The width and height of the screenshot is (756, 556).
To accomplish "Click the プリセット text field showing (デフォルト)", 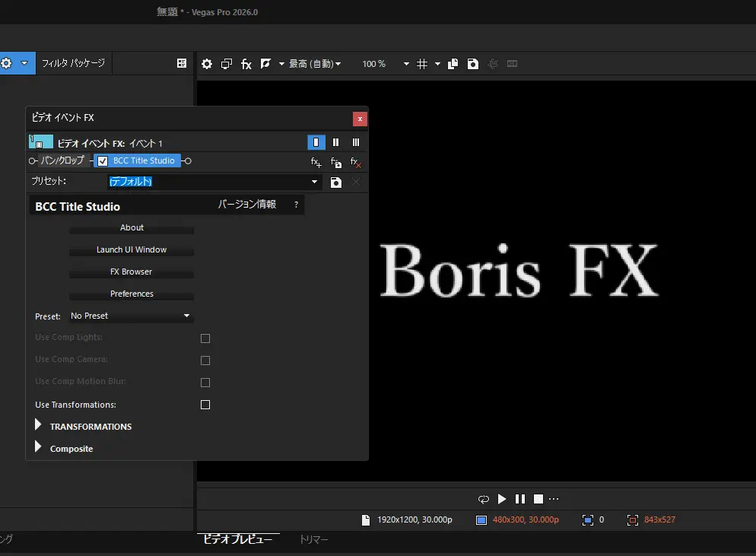I will pyautogui.click(x=208, y=182).
